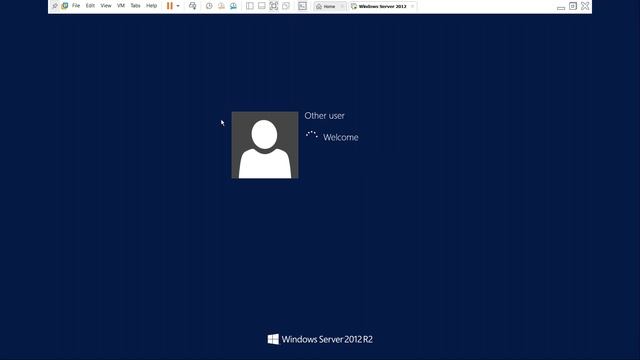The height and width of the screenshot is (360, 640).
Task: Expand the power options dropdown arrow
Action: [x=178, y=6]
